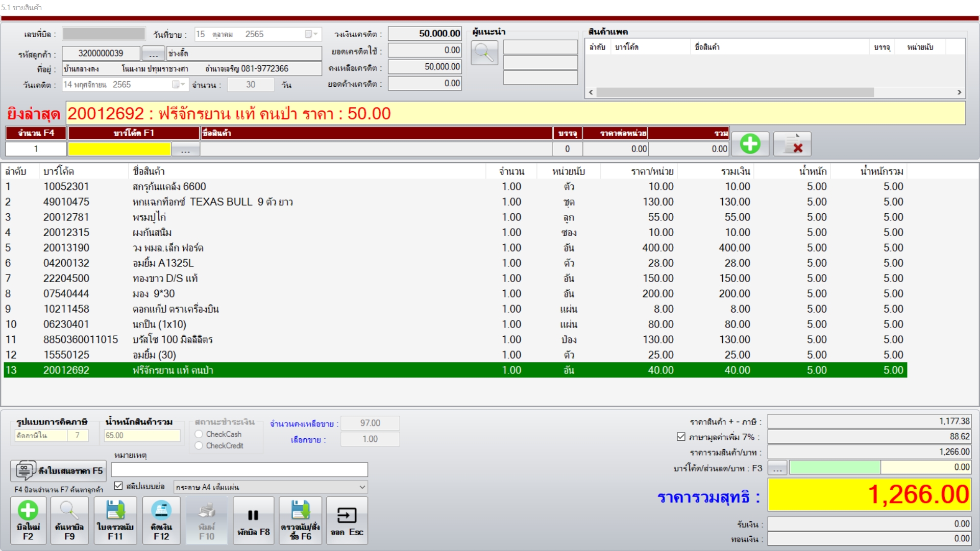This screenshot has width=980, height=551.
Task: Click the ellipsis button beside customer code
Action: pyautogui.click(x=153, y=54)
